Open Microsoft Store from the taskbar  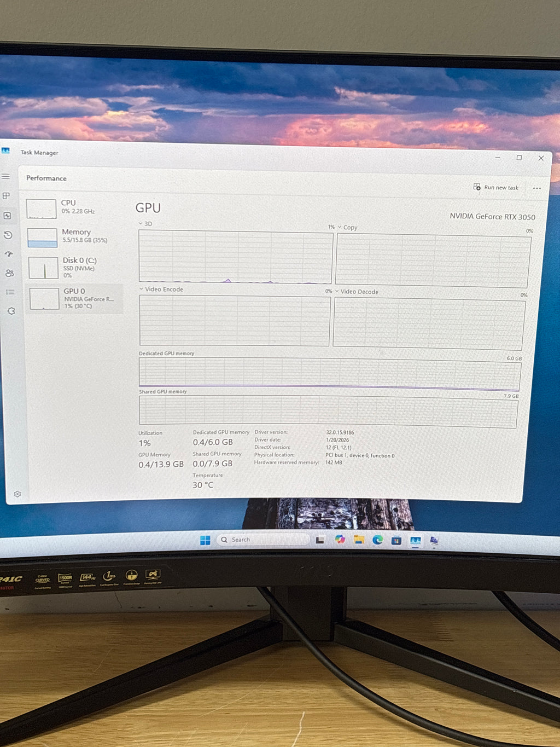pos(396,541)
